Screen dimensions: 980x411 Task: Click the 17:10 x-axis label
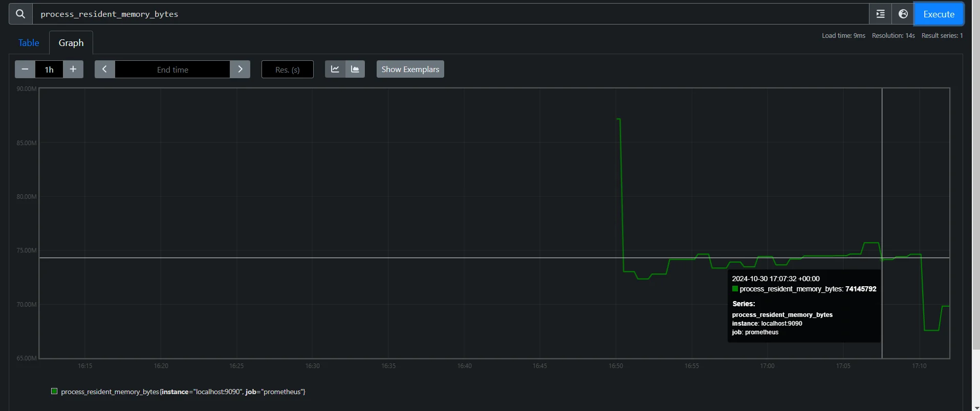pyautogui.click(x=919, y=366)
